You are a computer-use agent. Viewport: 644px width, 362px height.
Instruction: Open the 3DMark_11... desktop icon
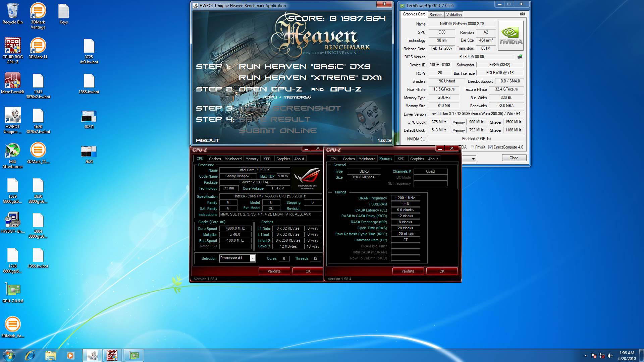point(38,153)
